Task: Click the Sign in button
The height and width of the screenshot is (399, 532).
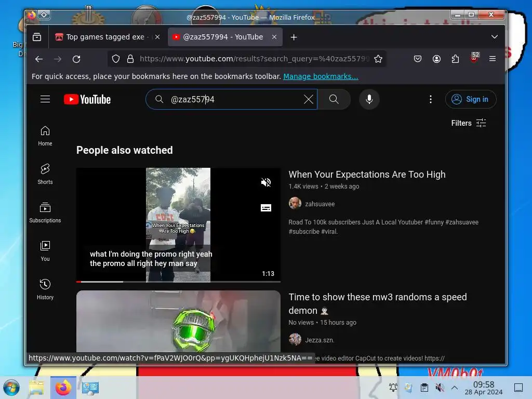Action: (471, 99)
